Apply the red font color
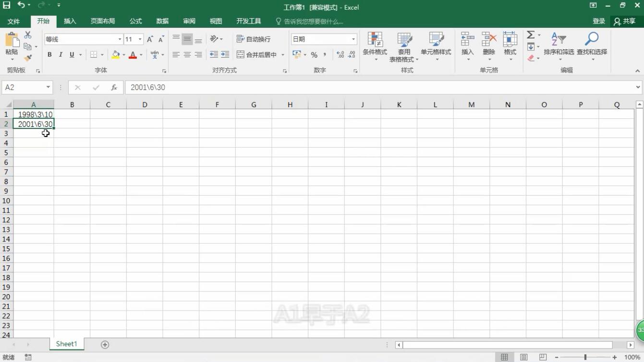644x362 pixels. pyautogui.click(x=133, y=55)
